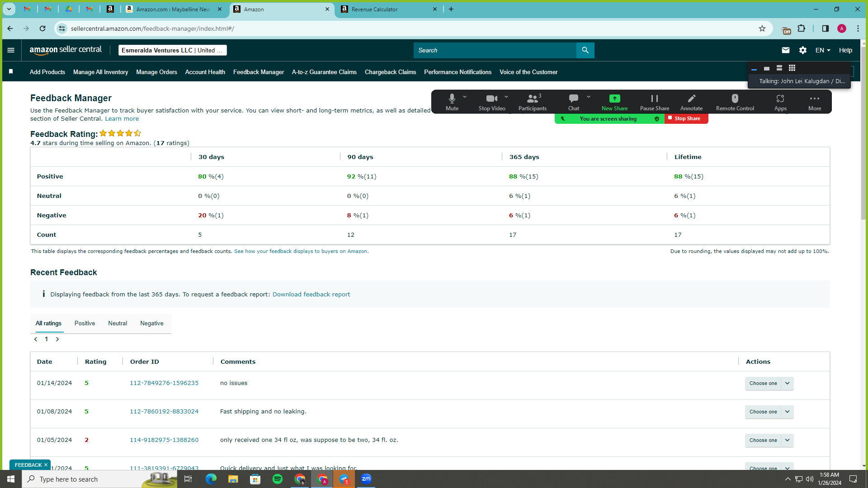Go to next feedback page arrow
This screenshot has width=868, height=488.
click(57, 339)
